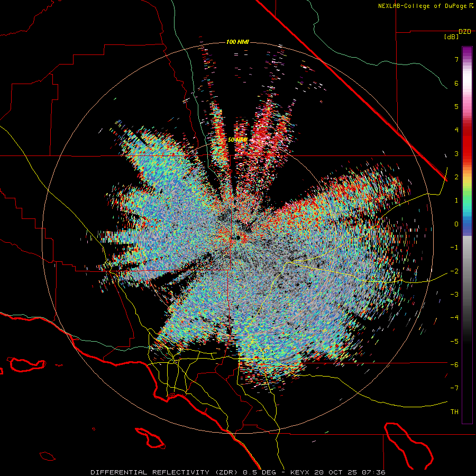Click the -2 value on the dB scale
The image size is (476, 476).
(x=454, y=271)
